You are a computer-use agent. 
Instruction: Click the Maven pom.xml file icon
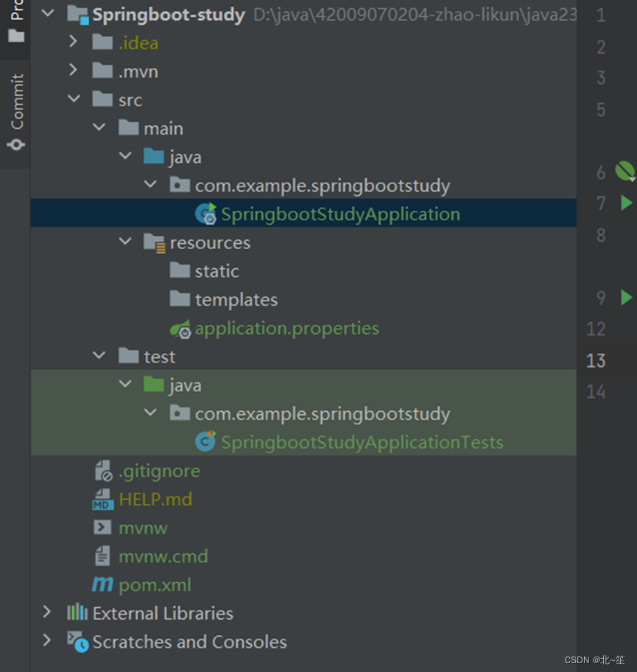click(x=102, y=585)
